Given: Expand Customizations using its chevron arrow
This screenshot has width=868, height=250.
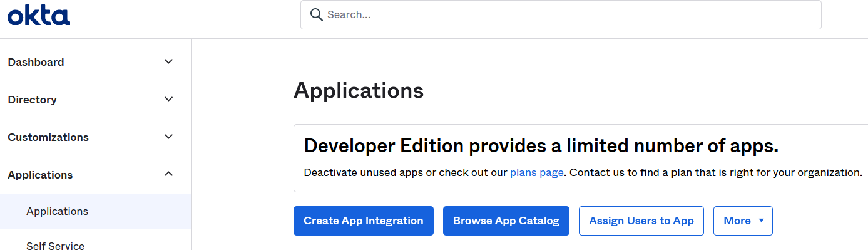Looking at the screenshot, I should click(x=168, y=137).
